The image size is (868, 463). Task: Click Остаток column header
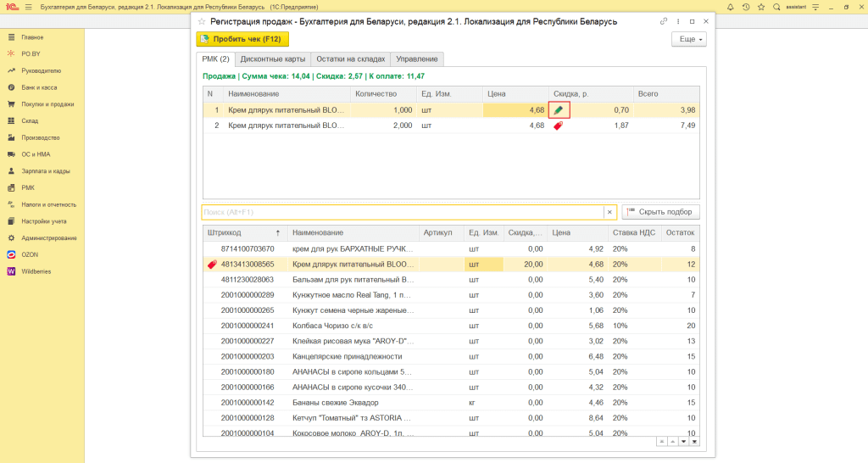click(x=680, y=232)
